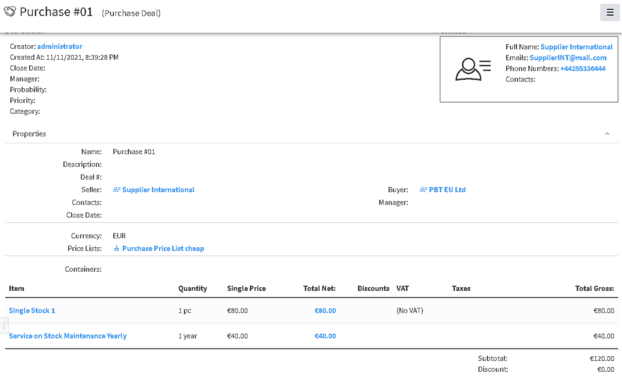Click the contact avatar icon in supplier card
The width and height of the screenshot is (622, 376).
click(x=473, y=69)
